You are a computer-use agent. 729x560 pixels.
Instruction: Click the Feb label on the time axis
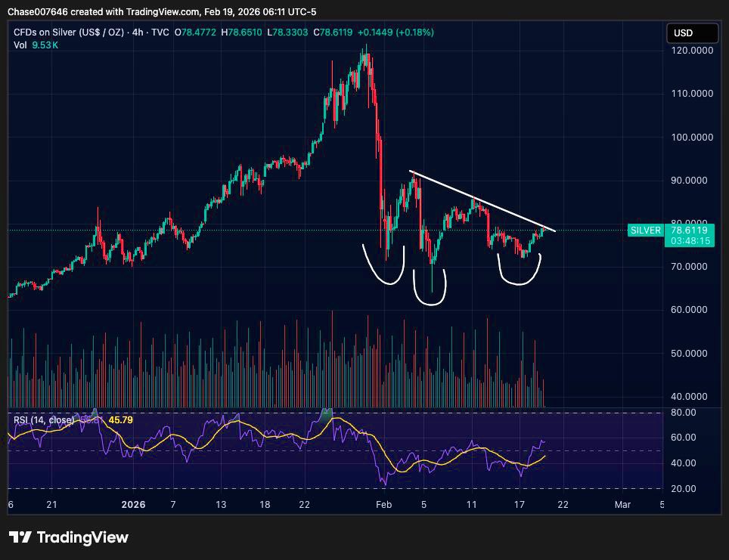pyautogui.click(x=383, y=504)
